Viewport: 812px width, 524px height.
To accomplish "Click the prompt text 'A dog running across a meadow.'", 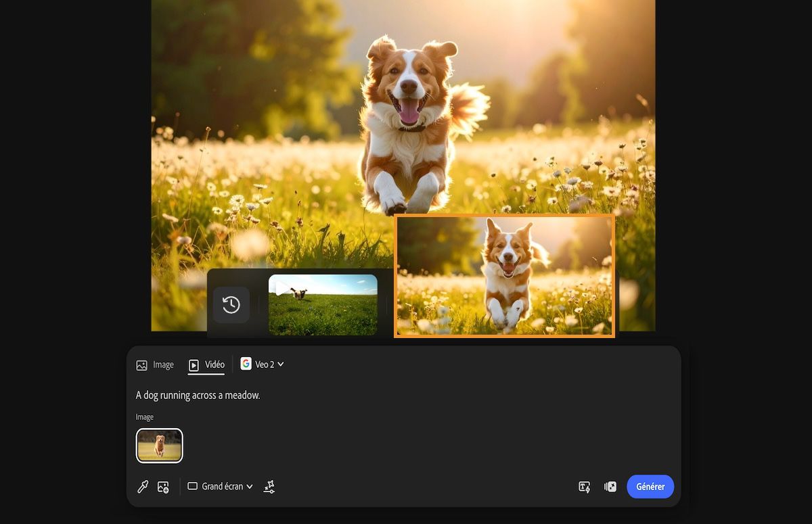I will (198, 395).
